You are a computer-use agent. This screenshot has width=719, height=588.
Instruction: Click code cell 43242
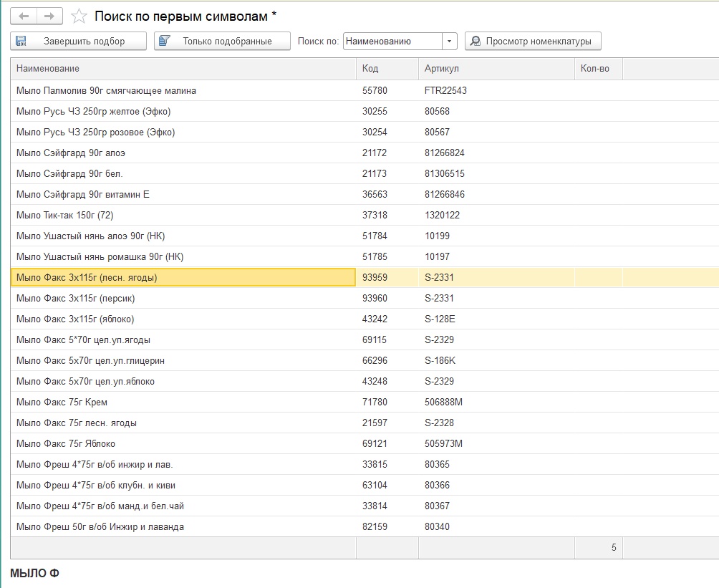click(x=387, y=319)
